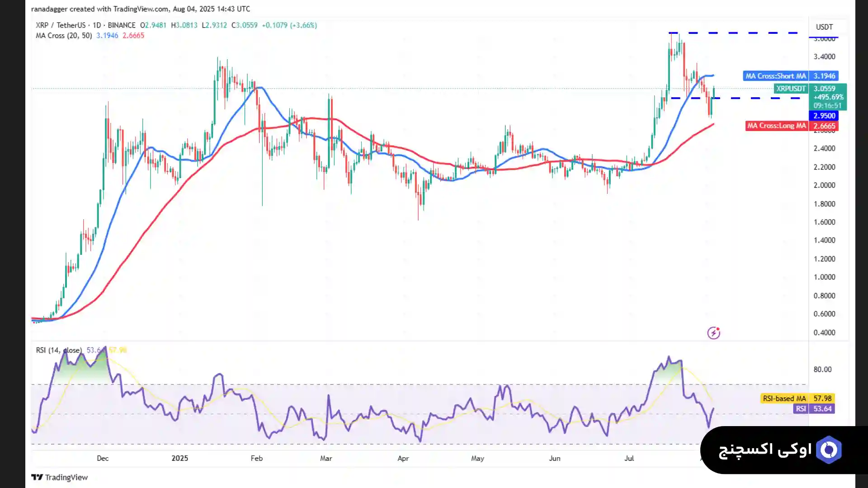Click the 2025 label on time axis
Screen dimensions: 868x488
179,458
